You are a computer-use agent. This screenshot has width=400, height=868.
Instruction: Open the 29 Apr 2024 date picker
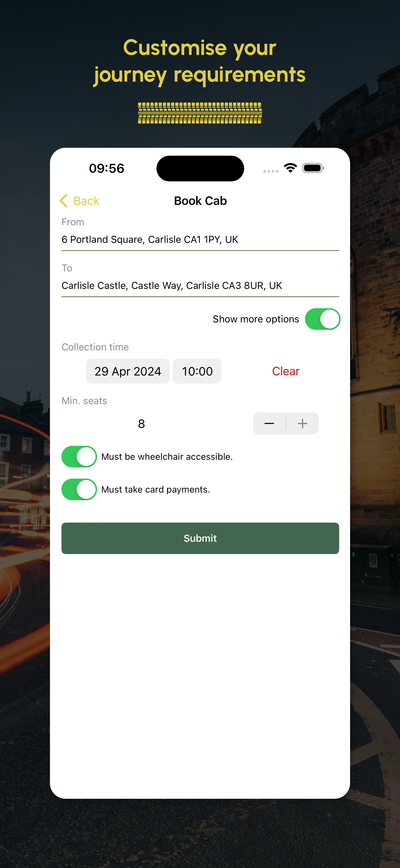[x=128, y=371]
